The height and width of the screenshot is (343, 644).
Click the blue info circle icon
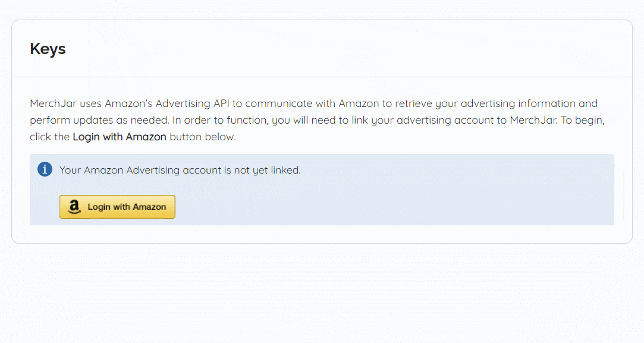coord(45,169)
